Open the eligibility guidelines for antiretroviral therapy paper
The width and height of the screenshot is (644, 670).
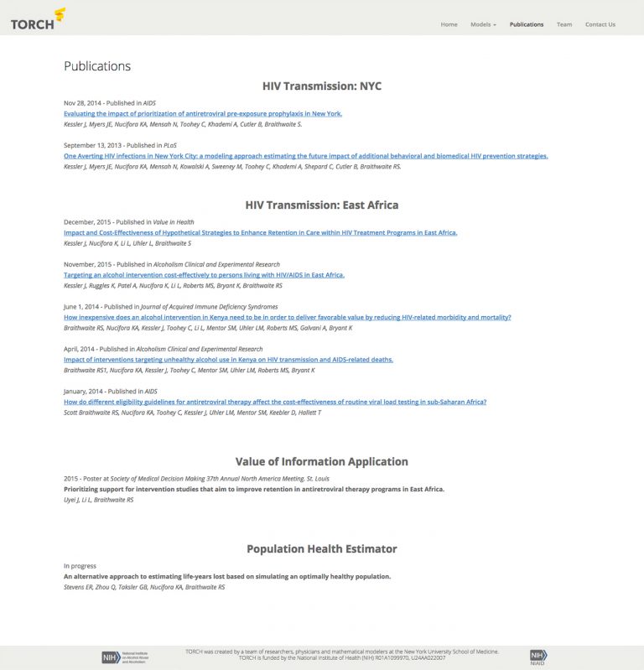(275, 402)
